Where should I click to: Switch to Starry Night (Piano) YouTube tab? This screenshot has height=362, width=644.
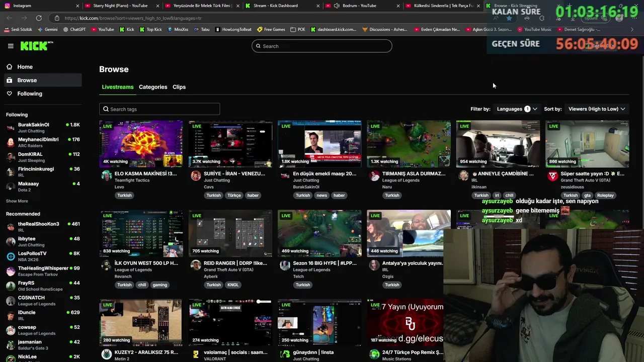[121, 6]
